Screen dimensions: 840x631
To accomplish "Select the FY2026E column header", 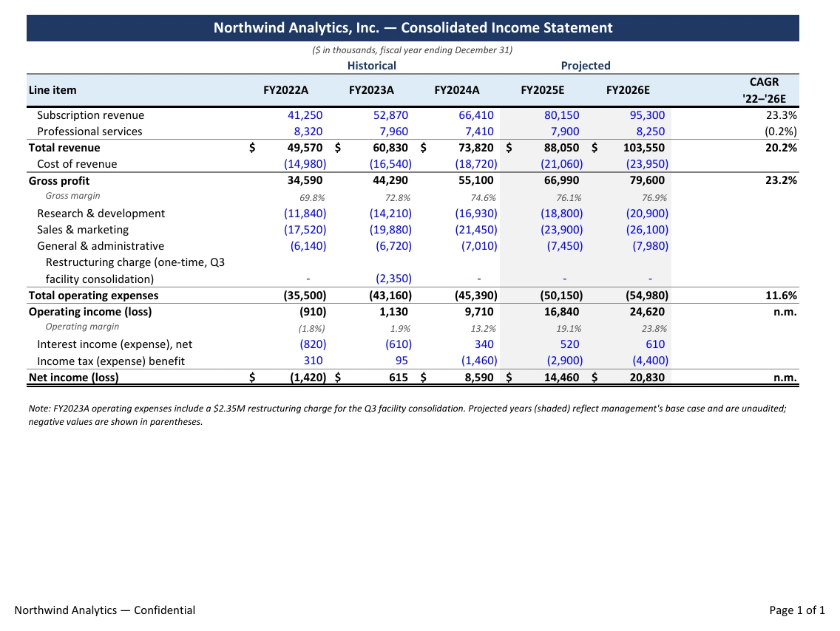I will coord(628,90).
